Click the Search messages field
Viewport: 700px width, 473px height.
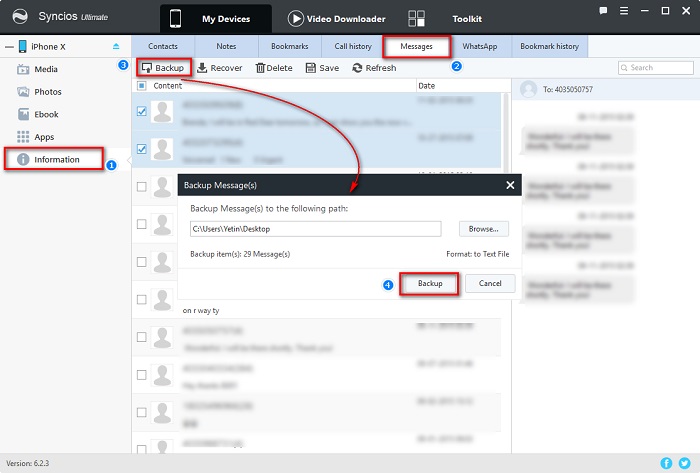(656, 68)
